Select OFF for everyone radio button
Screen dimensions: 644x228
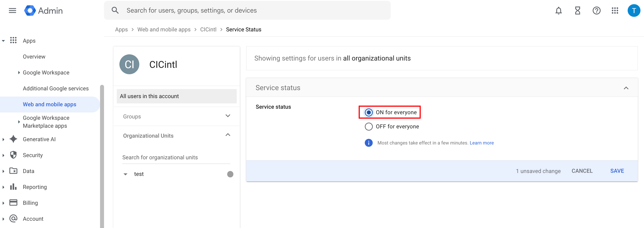point(369,127)
